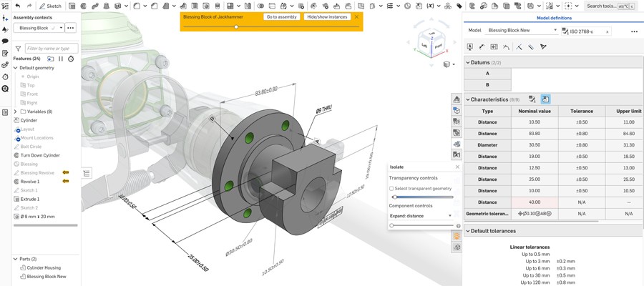Click the rollback stopwatch icon beside Features
This screenshot has width=644, height=286.
tap(71, 59)
